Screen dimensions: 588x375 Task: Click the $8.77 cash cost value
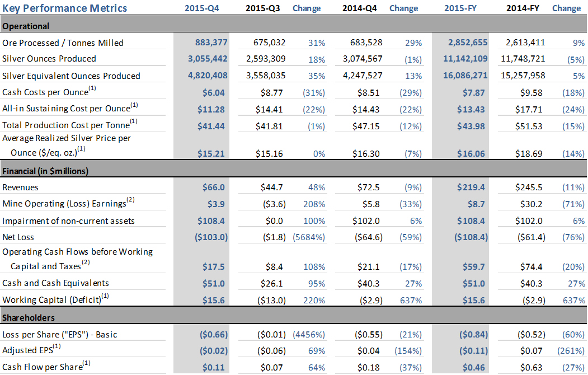[271, 92]
